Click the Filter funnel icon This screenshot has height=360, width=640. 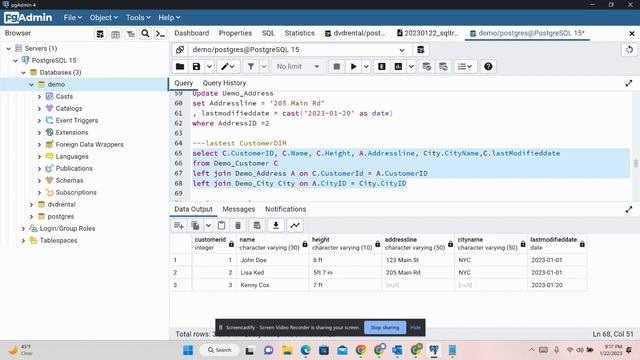pos(251,67)
